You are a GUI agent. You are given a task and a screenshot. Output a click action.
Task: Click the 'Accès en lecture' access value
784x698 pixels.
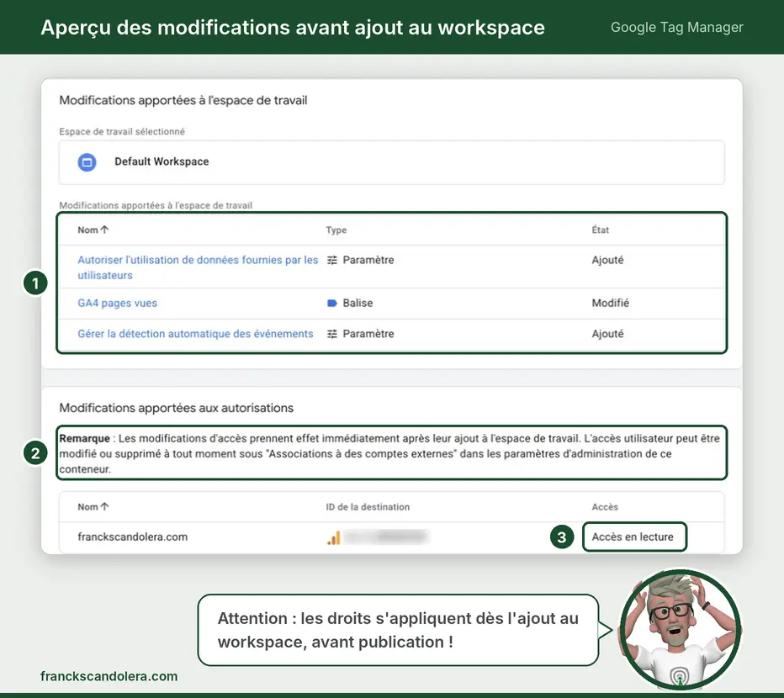[633, 537]
